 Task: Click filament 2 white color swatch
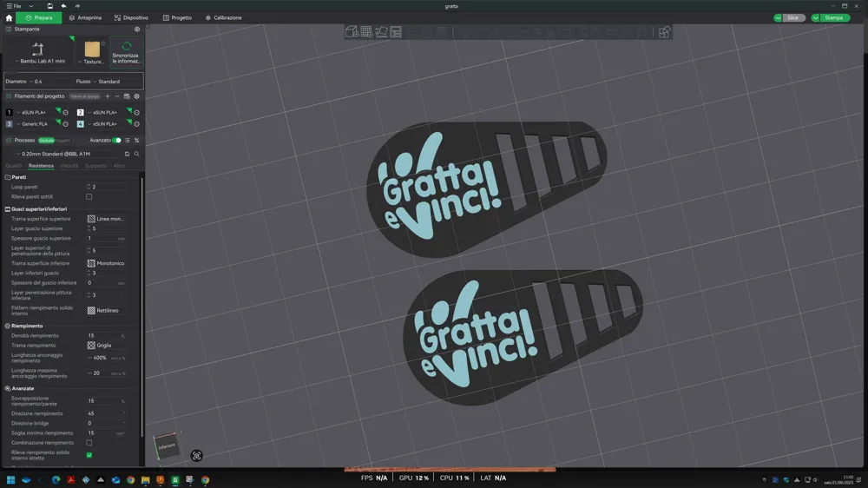click(80, 112)
